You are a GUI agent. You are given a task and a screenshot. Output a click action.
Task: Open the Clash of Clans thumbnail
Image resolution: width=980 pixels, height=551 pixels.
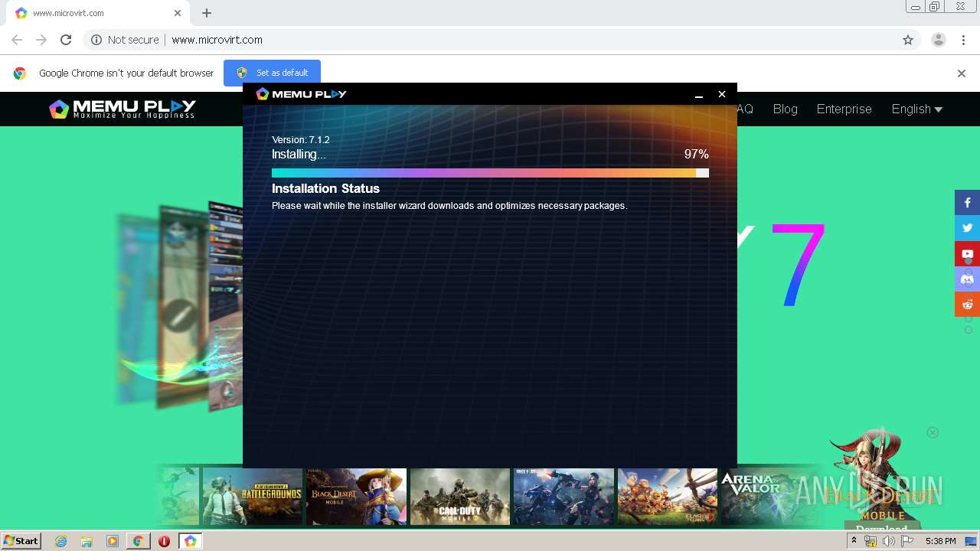click(x=667, y=497)
